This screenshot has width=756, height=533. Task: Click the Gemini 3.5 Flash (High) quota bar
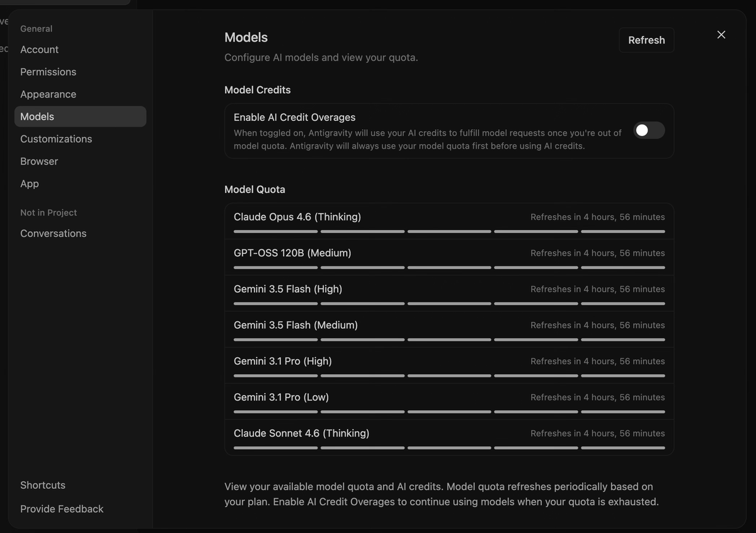coord(449,304)
